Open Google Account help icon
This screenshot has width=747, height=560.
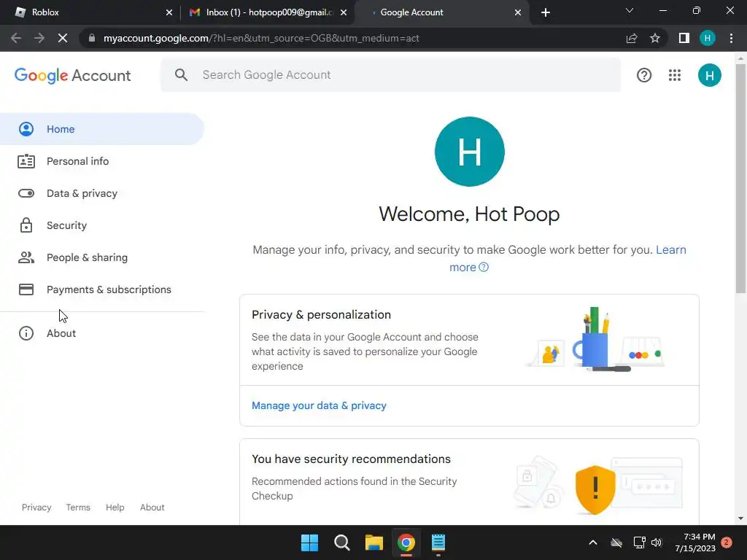(643, 75)
